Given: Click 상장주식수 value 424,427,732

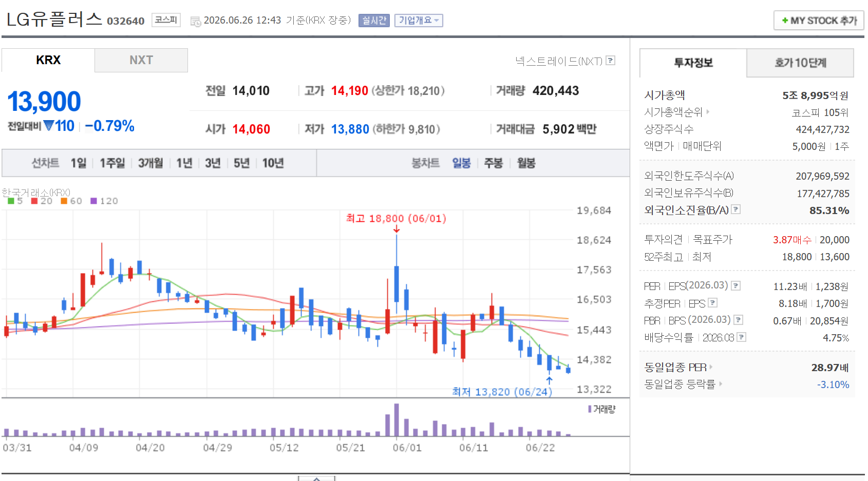Looking at the screenshot, I should 823,129.
